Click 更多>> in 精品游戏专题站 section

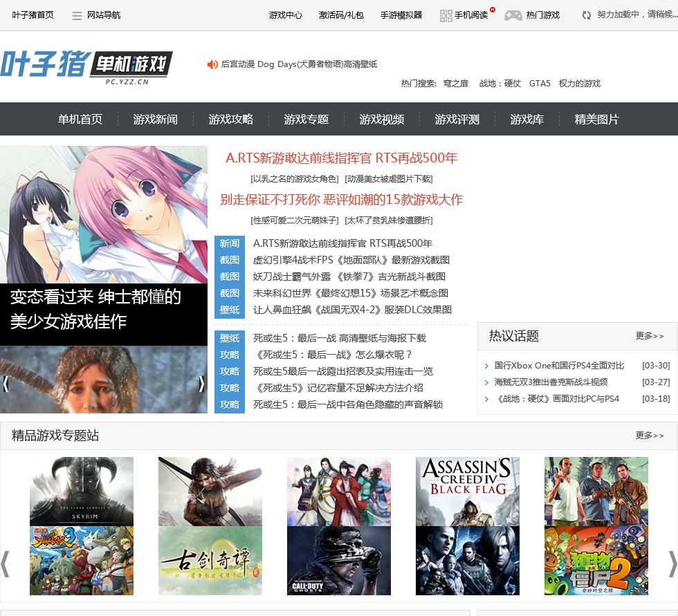pos(650,436)
